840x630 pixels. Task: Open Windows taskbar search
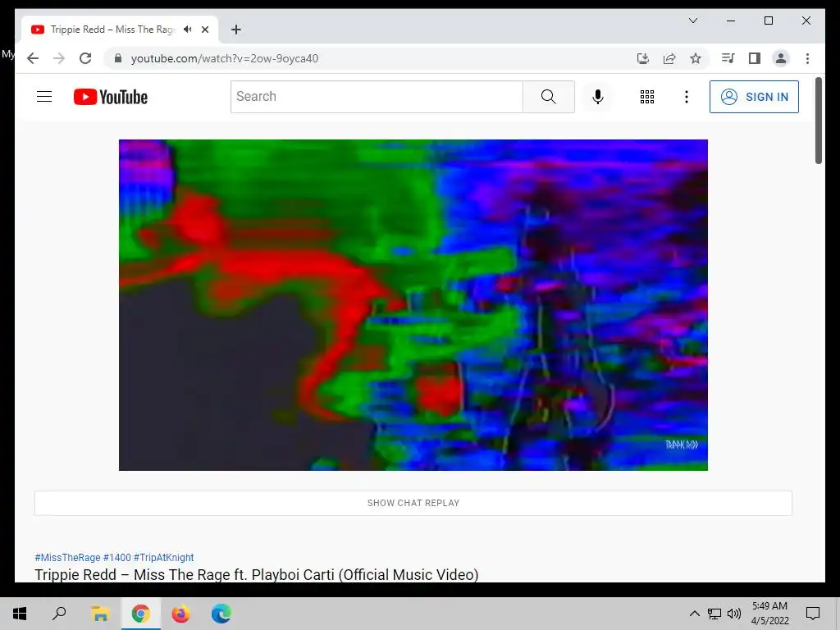tap(59, 614)
